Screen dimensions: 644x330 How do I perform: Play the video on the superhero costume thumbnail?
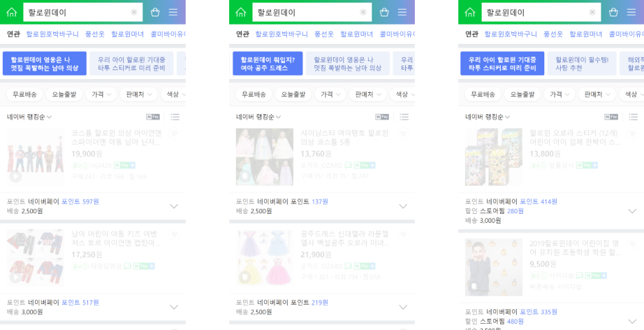pyautogui.click(x=16, y=177)
